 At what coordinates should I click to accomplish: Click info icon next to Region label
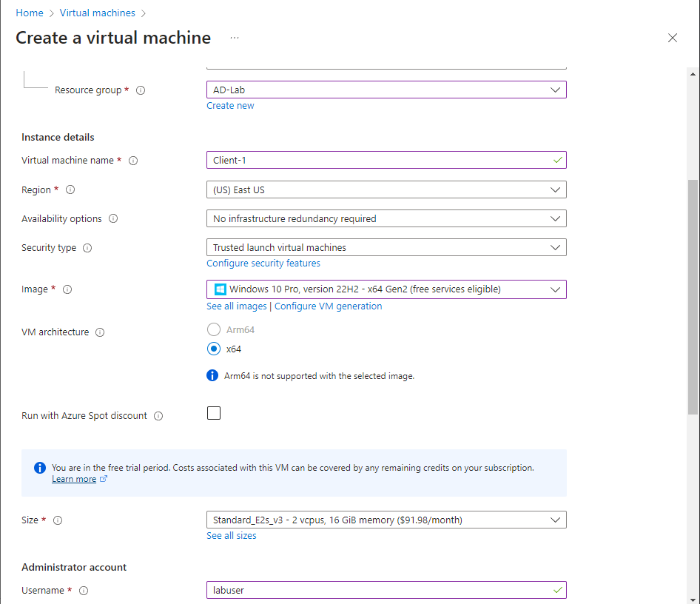[x=70, y=189]
